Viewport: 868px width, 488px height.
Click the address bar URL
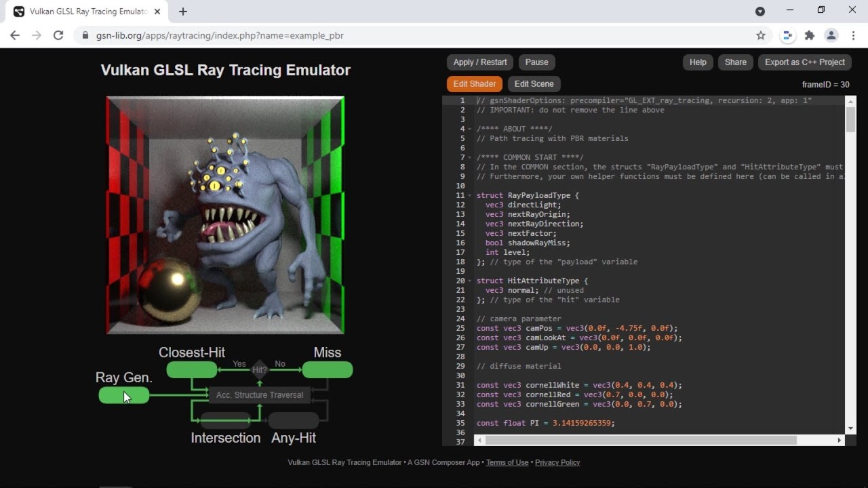(220, 35)
